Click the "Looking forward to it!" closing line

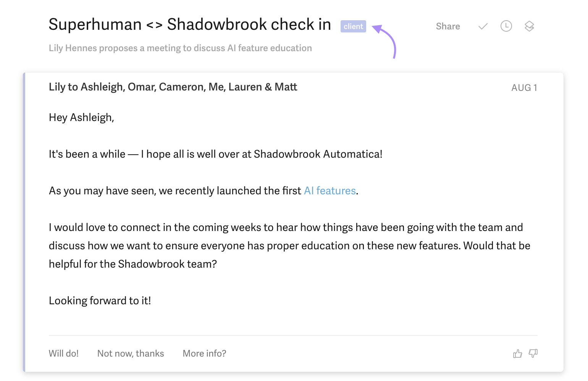click(x=100, y=301)
